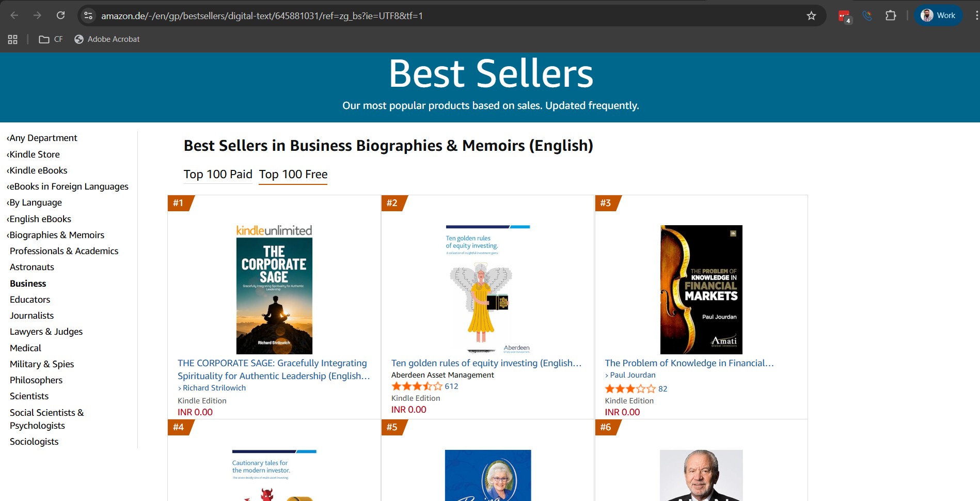Open the Extensions puzzle-piece menu
Image resolution: width=980 pixels, height=501 pixels.
point(890,15)
